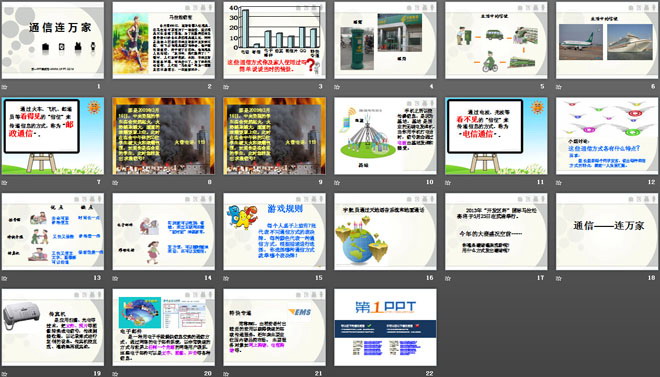Viewport: 660px width, 377px height.
Task: Select slide 9 with fire and smoke photo
Action: point(274,136)
